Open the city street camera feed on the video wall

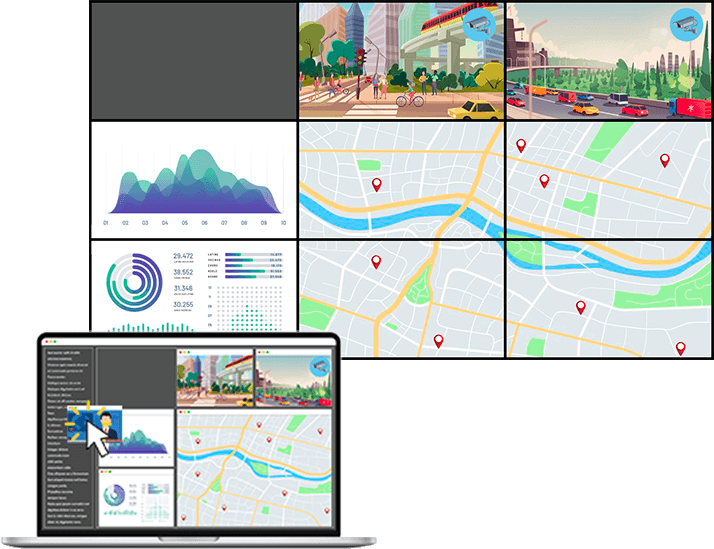(401, 61)
